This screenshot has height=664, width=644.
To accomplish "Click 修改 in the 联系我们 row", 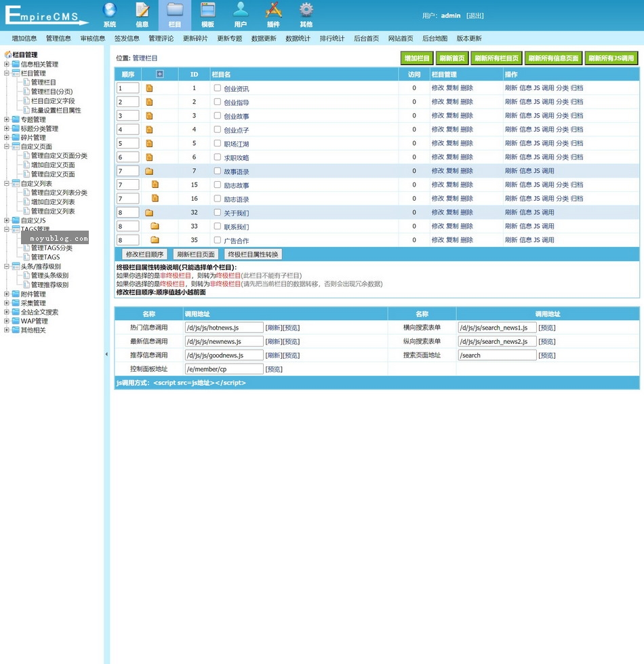I will pyautogui.click(x=438, y=226).
